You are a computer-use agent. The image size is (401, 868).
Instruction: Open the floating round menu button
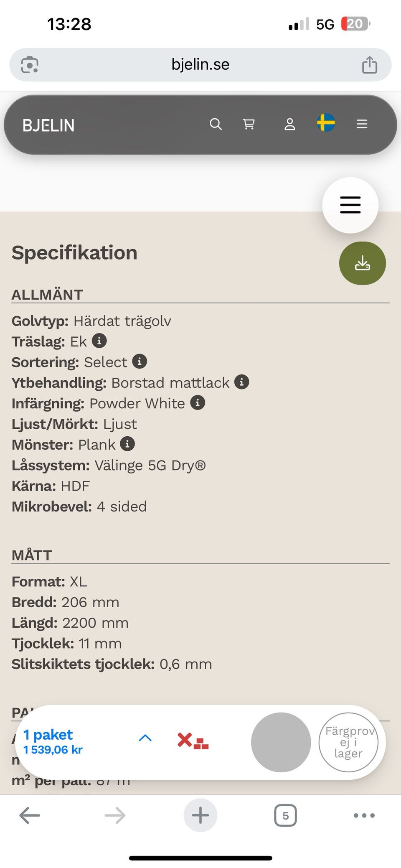(x=350, y=205)
